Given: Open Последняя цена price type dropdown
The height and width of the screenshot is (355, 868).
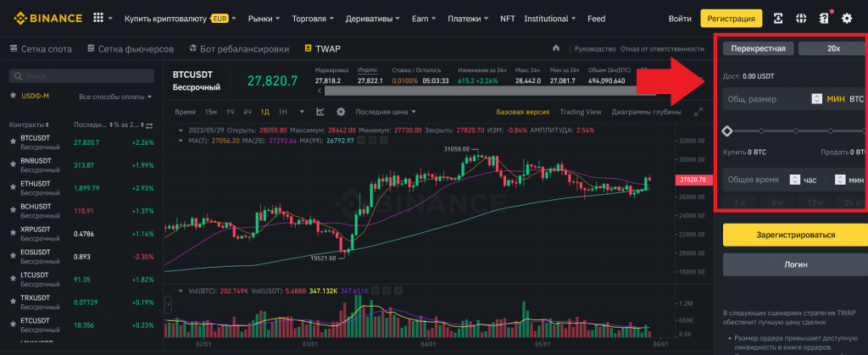Looking at the screenshot, I should coord(387,112).
